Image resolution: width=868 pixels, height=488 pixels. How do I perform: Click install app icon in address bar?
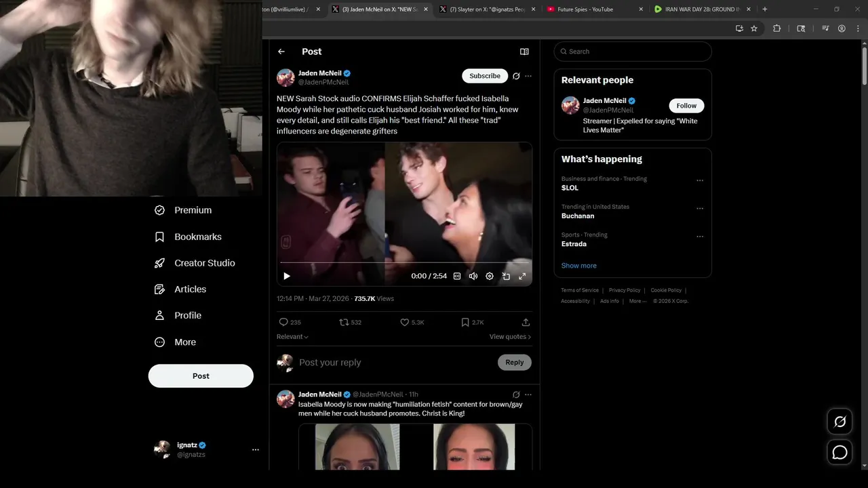tap(739, 28)
